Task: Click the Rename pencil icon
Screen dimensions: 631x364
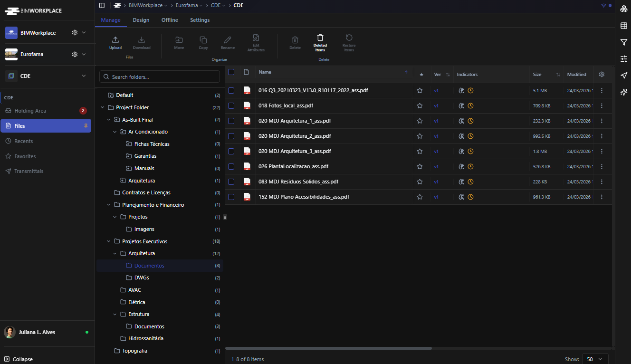Action: pos(228,40)
